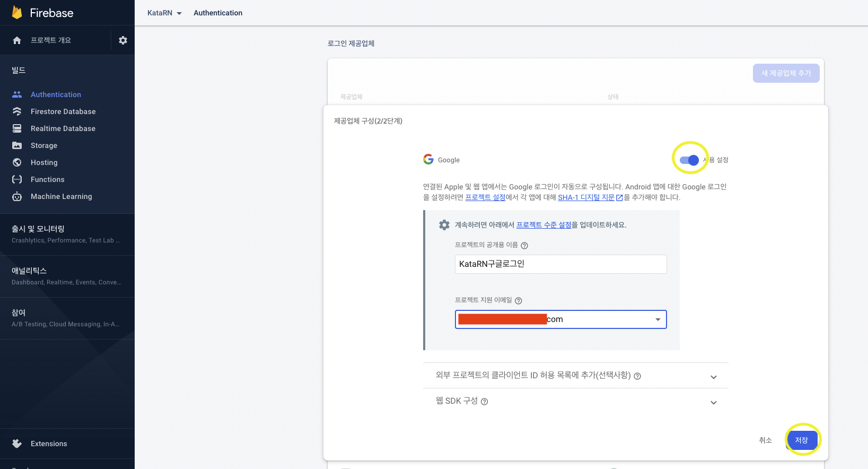Select Firestore Database in the sidebar
Viewport: 868px width, 469px height.
click(63, 111)
